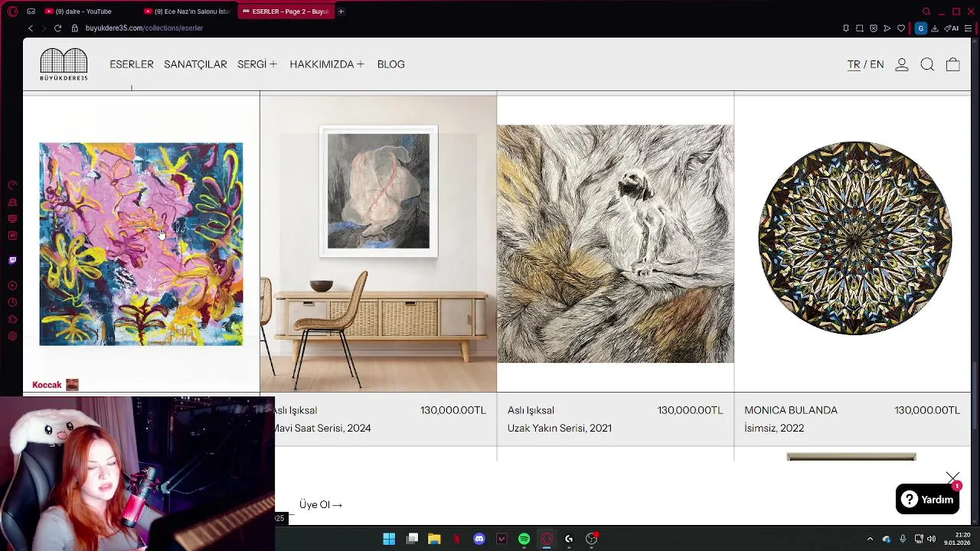This screenshot has width=980, height=551.
Task: Open sidebar History clock icon
Action: [x=12, y=302]
